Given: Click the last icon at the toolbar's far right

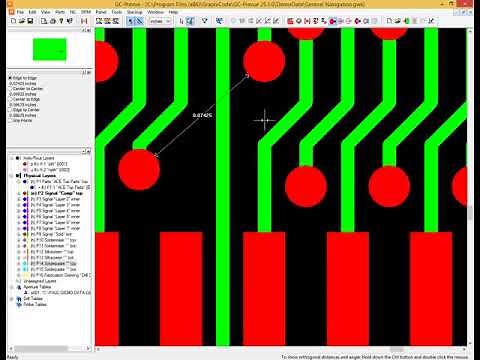Looking at the screenshot, I should (432, 21).
